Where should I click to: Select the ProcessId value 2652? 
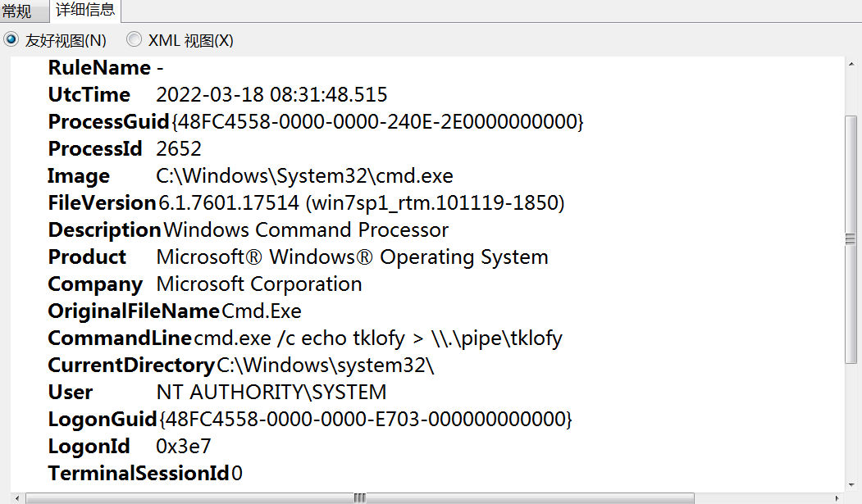[176, 148]
